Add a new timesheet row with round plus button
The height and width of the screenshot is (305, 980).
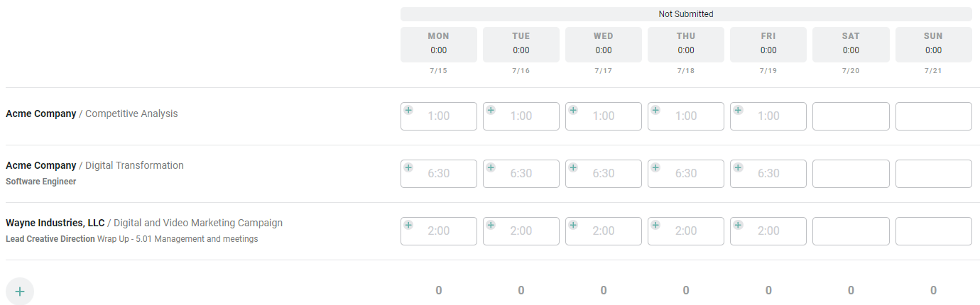pos(20,291)
